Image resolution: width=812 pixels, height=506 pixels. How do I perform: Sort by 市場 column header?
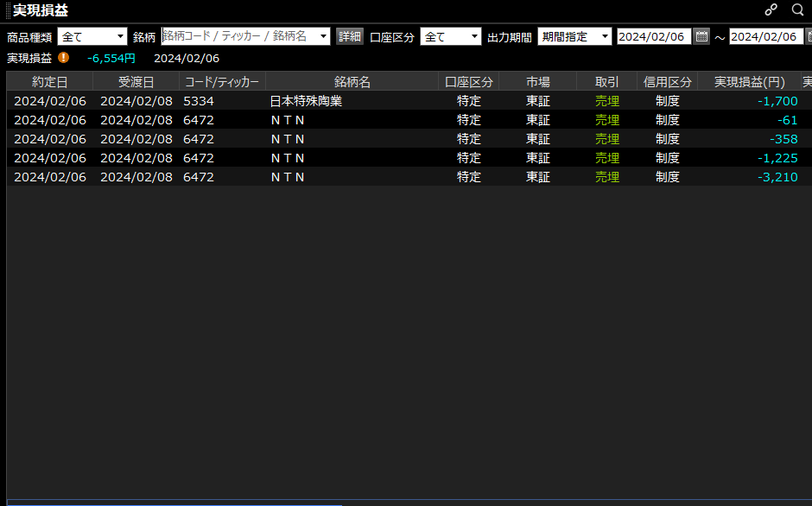[538, 82]
